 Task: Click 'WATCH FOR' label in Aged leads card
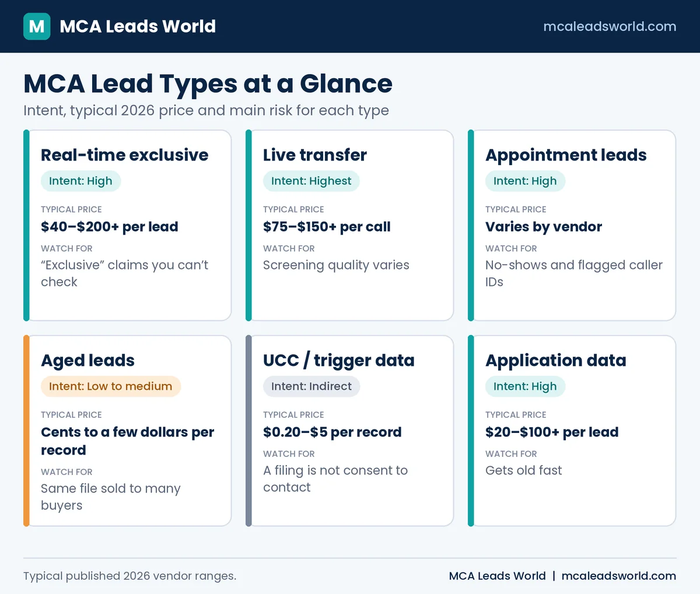point(66,472)
